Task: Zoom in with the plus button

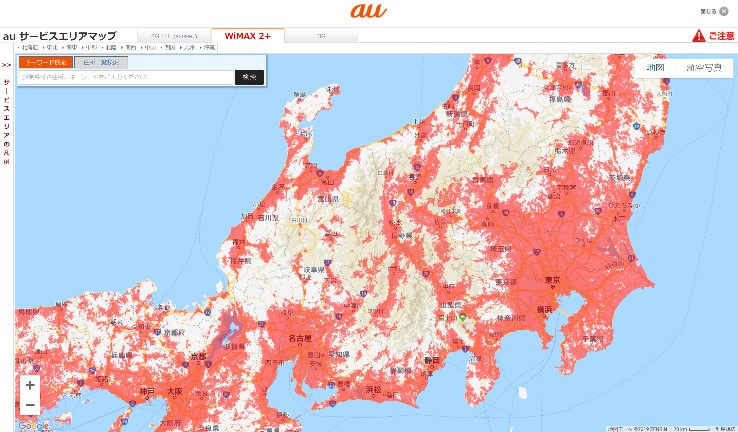Action: [30, 385]
